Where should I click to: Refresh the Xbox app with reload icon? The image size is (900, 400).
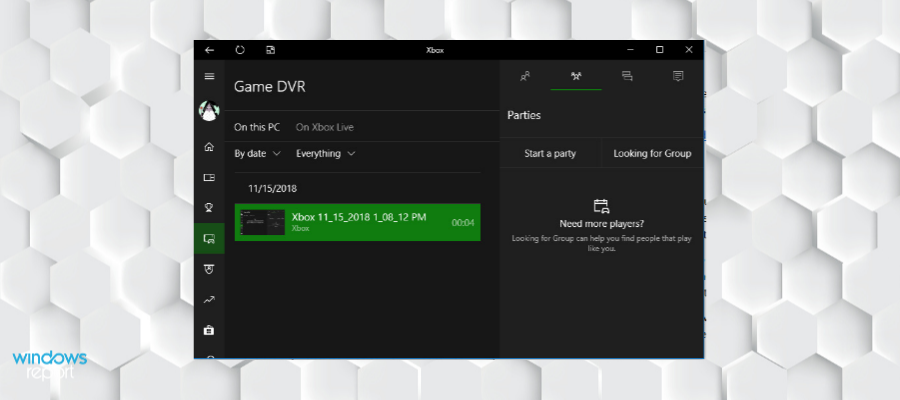pos(240,50)
